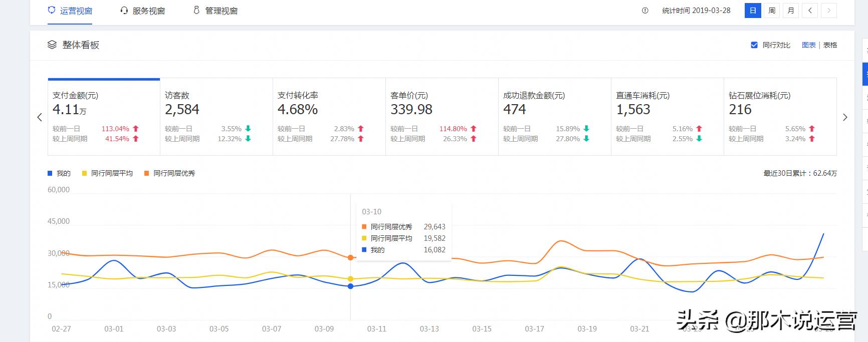Select the 访客数 metric card
Viewport: 868px width, 342px height.
(x=216, y=116)
